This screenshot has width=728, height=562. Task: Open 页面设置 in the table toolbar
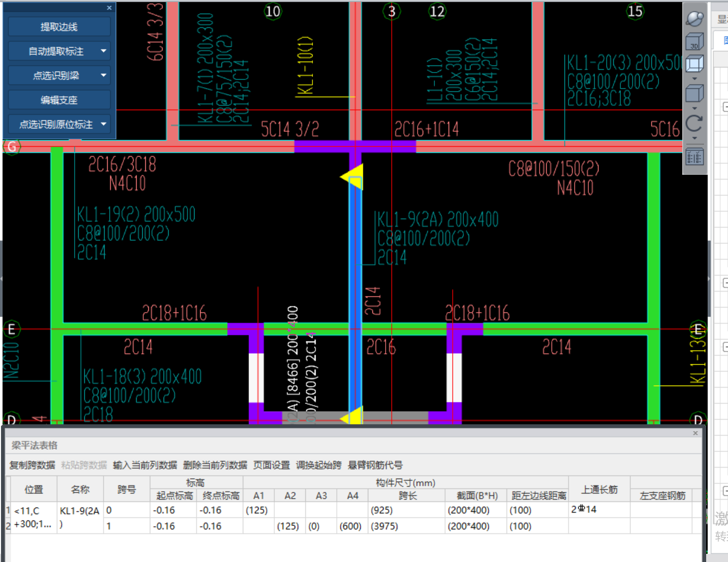click(x=271, y=465)
